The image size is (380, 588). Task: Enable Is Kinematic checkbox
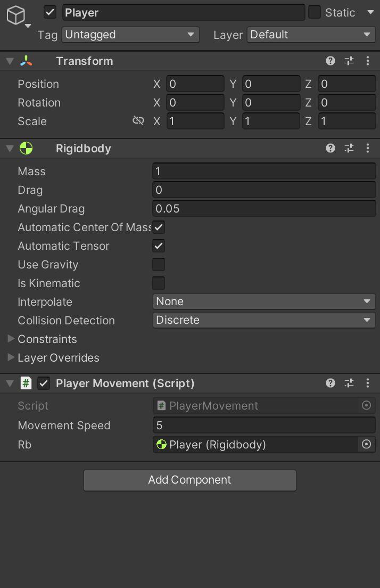coord(159,283)
